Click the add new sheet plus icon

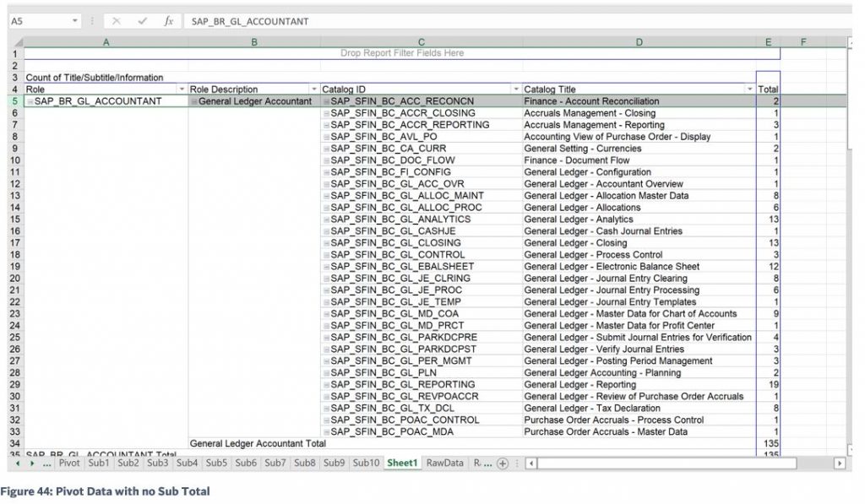[503, 463]
